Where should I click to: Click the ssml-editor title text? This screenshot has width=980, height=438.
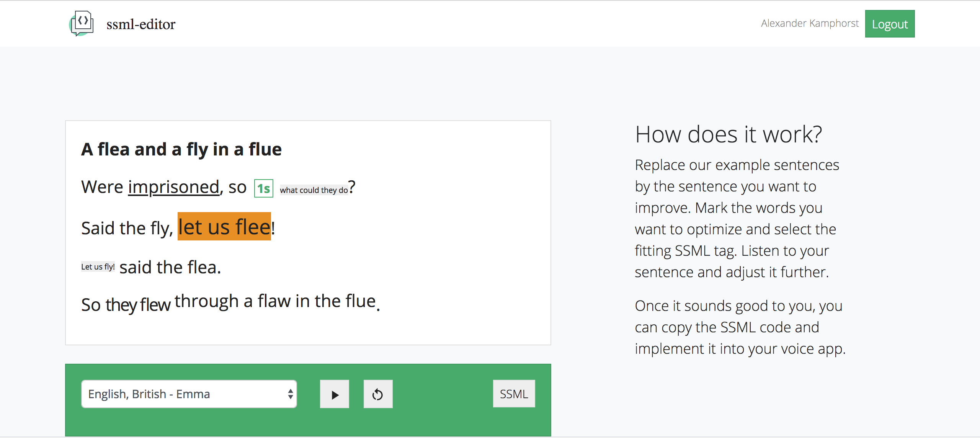(141, 24)
